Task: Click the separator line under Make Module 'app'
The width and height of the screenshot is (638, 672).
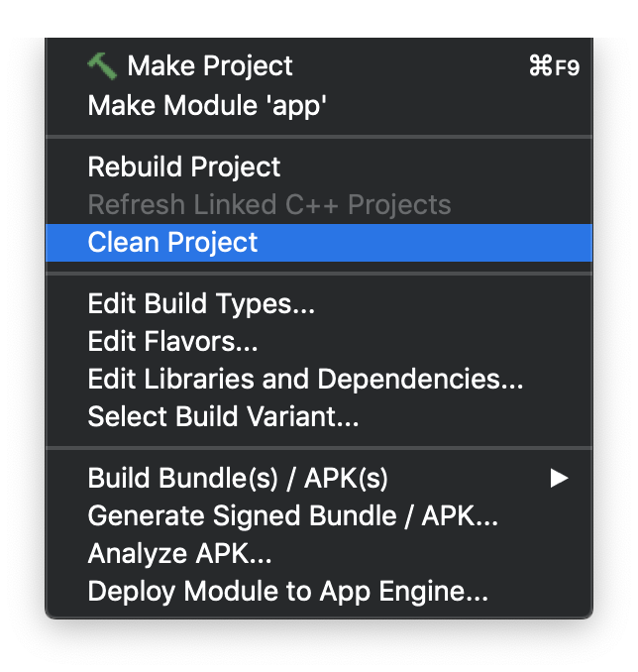Action: [x=319, y=137]
